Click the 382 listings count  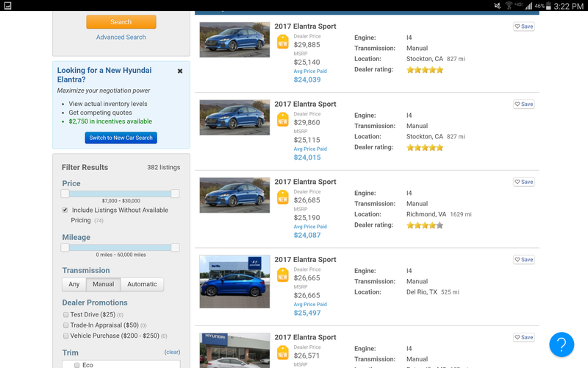click(163, 168)
